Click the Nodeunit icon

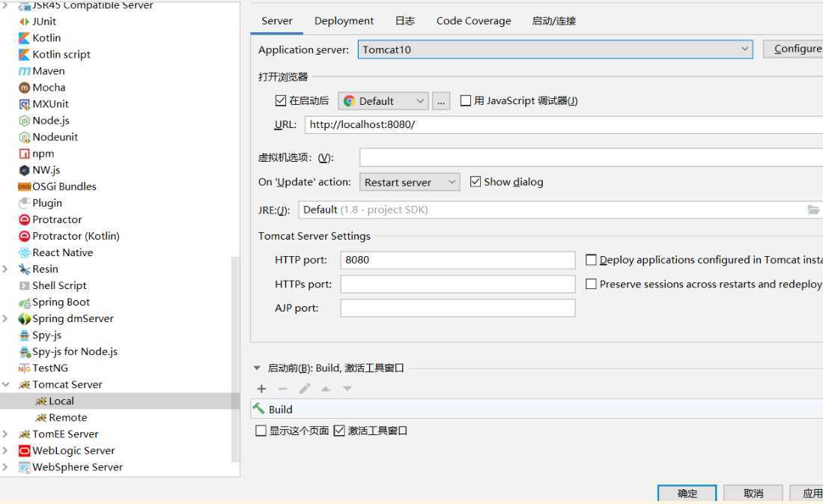coord(24,137)
